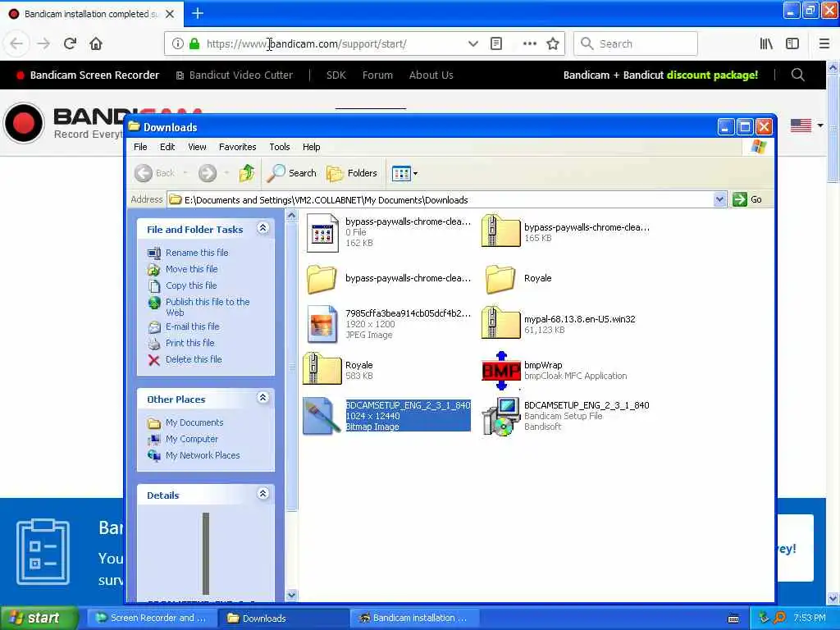Select the 1920 x 1200 JPEG image file
The image size is (840, 630).
pos(322,324)
